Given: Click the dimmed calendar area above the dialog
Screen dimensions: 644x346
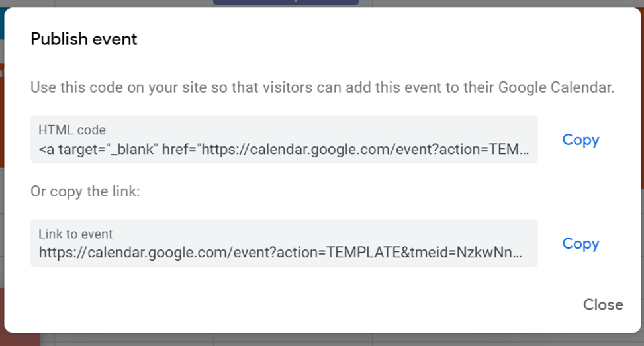Looking at the screenshot, I should [x=463, y=3].
